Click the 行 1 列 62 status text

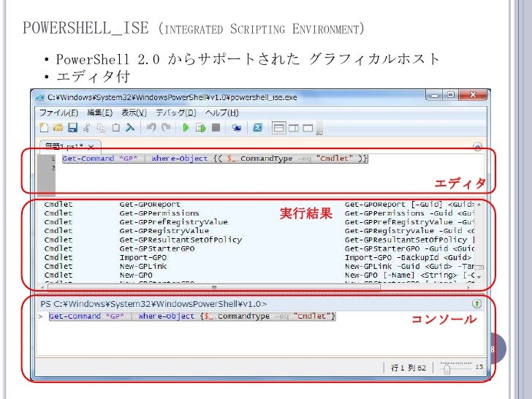408,368
